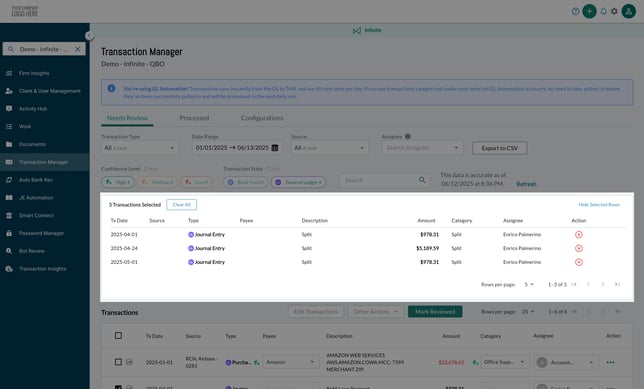Click the green plus add button
Image resolution: width=644 pixels, height=389 pixels.
point(589,11)
